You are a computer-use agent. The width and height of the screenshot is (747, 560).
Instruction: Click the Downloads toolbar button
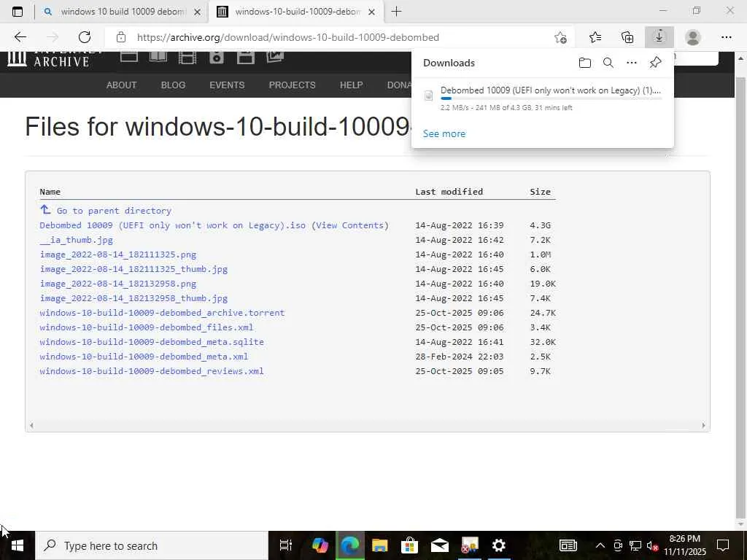tap(659, 37)
